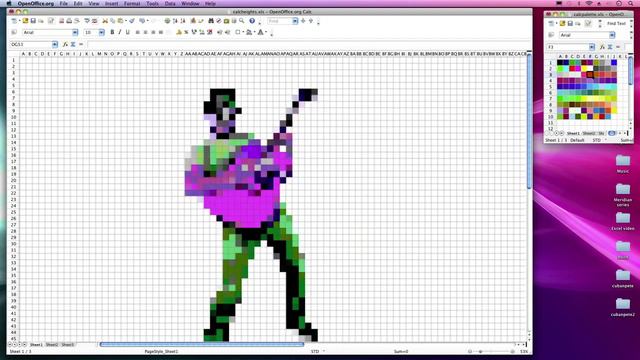The image size is (640, 360).
Task: Open the Edit menu
Action: [x=78, y=3]
